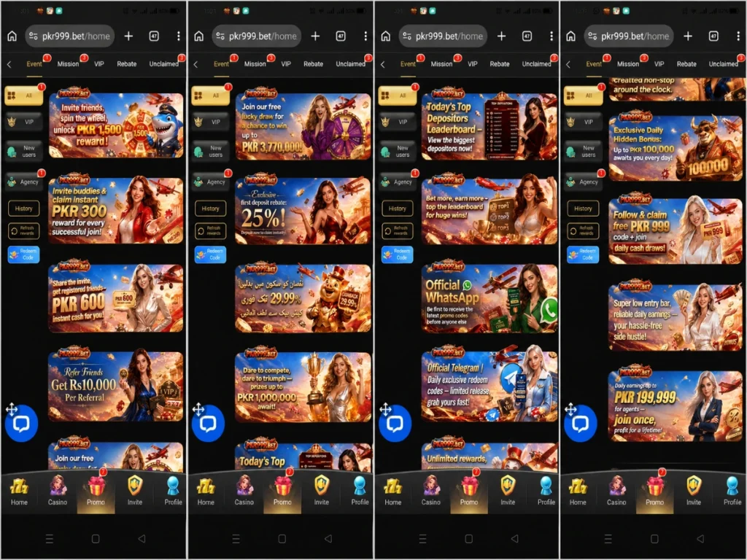Open the Top Depositors Leaderboard 'View the biggest depositors' banner
747x560 pixels.
[489, 124]
